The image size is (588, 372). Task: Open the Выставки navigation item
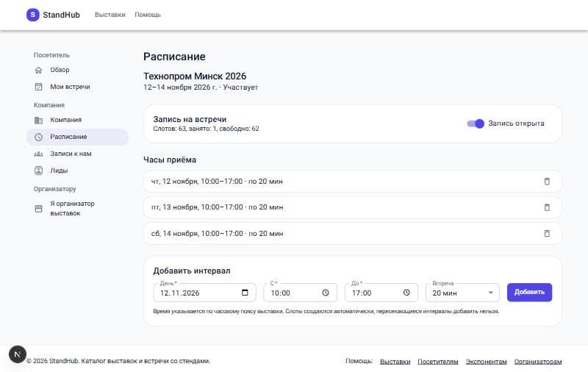110,15
